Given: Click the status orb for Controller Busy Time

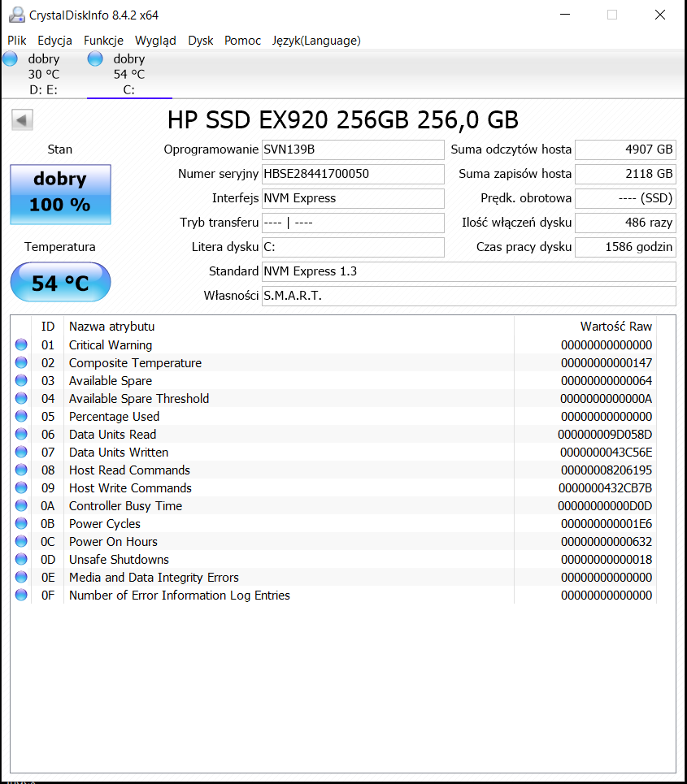Looking at the screenshot, I should (21, 505).
